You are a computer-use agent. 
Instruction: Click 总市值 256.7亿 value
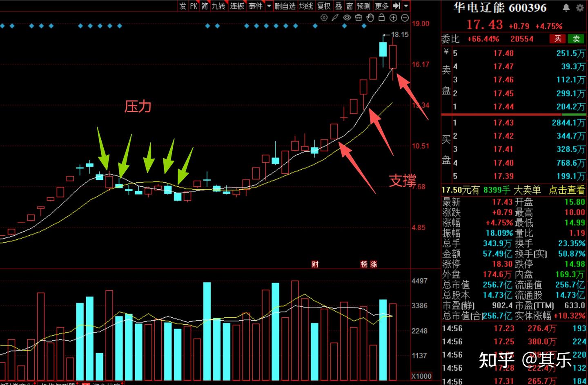pyautogui.click(x=497, y=285)
